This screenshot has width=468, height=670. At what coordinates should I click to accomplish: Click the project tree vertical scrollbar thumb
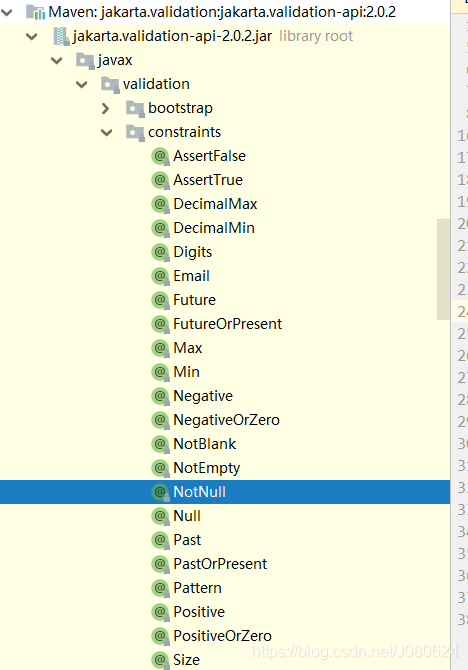point(443,269)
